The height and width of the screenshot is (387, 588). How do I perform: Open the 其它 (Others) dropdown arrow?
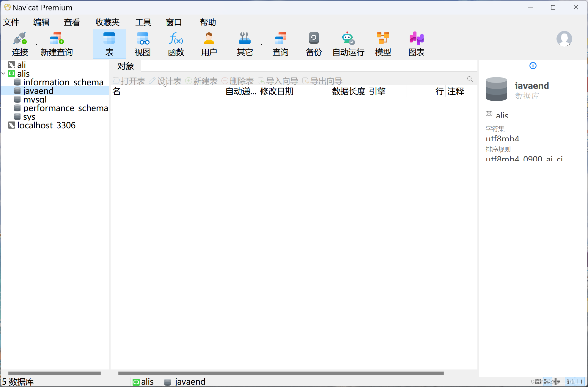click(261, 44)
